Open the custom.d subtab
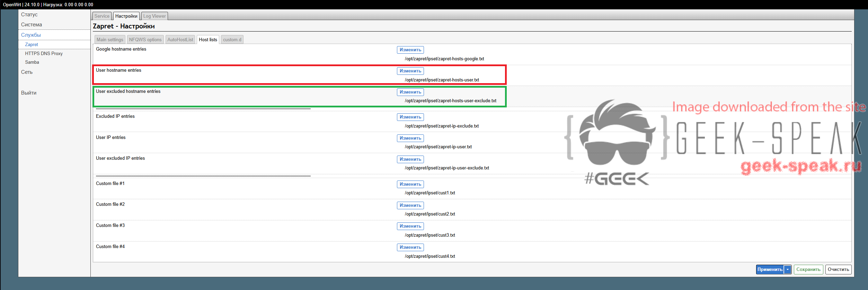 pyautogui.click(x=232, y=40)
